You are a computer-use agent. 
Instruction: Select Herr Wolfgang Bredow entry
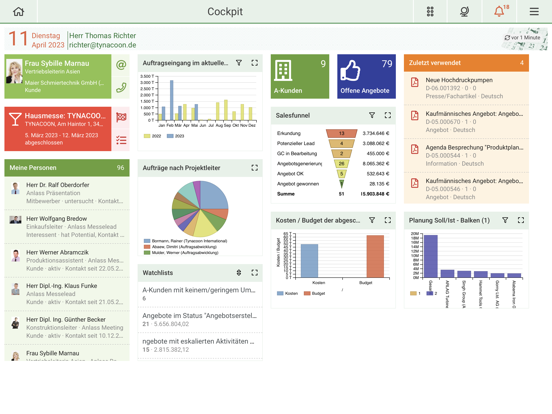coord(67,226)
